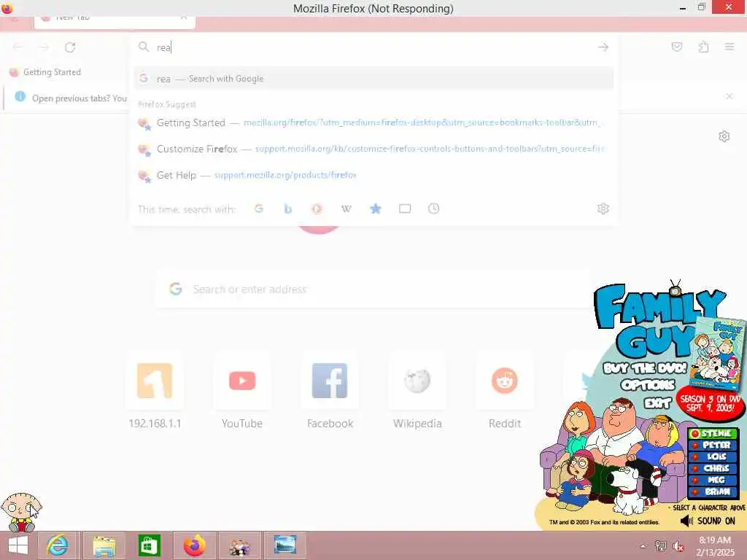Click the go arrow in the address bar
The height and width of the screenshot is (560, 747).
pos(603,47)
